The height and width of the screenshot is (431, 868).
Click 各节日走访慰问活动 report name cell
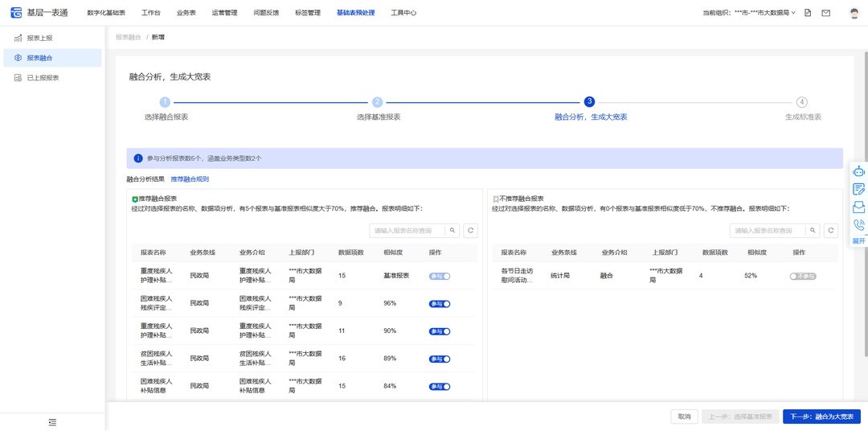pyautogui.click(x=517, y=276)
